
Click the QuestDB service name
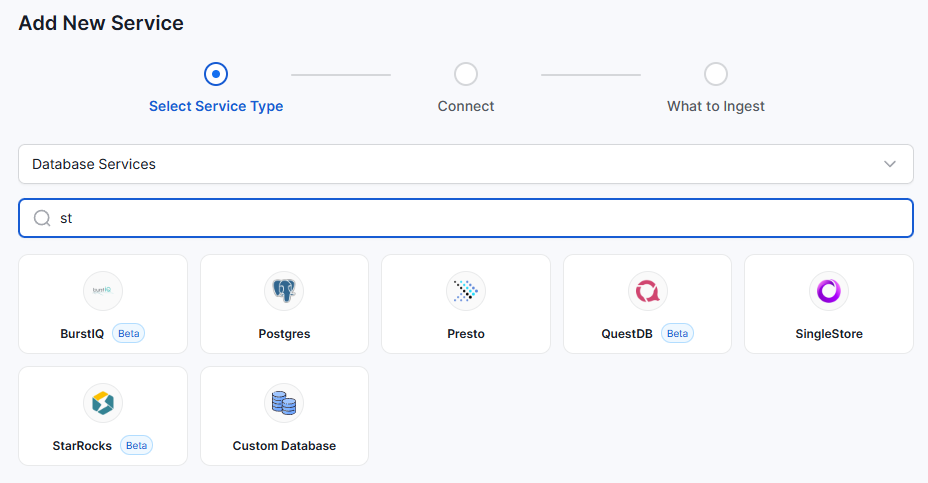point(627,334)
